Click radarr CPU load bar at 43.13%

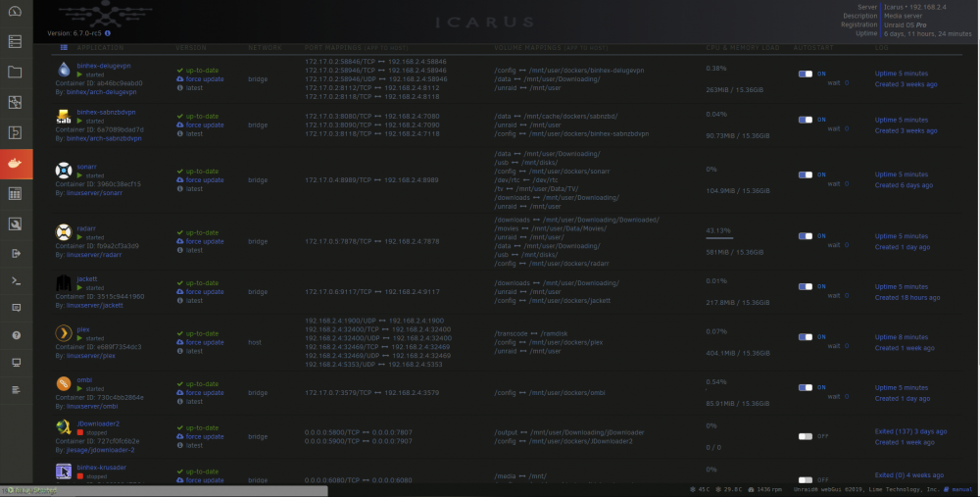pos(719,237)
